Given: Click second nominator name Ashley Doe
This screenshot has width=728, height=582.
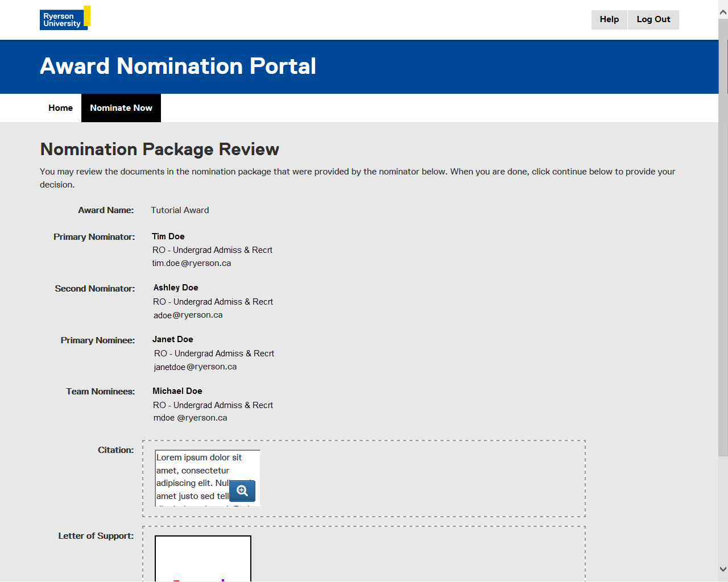Looking at the screenshot, I should tap(176, 288).
